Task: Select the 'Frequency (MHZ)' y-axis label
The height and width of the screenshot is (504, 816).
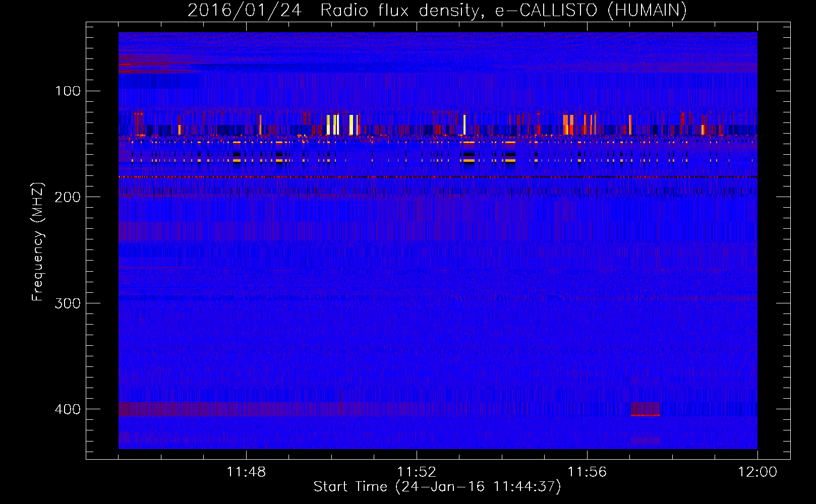Action: pyautogui.click(x=38, y=242)
